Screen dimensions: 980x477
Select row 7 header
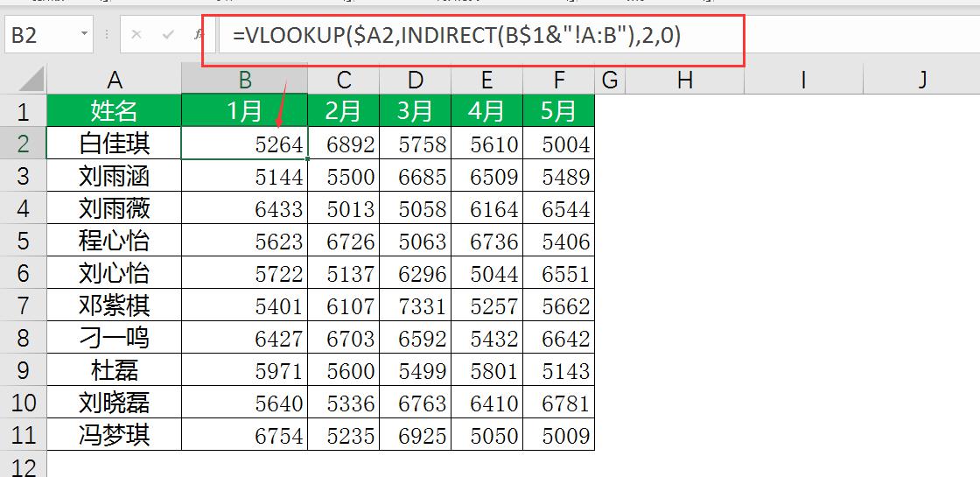23,305
